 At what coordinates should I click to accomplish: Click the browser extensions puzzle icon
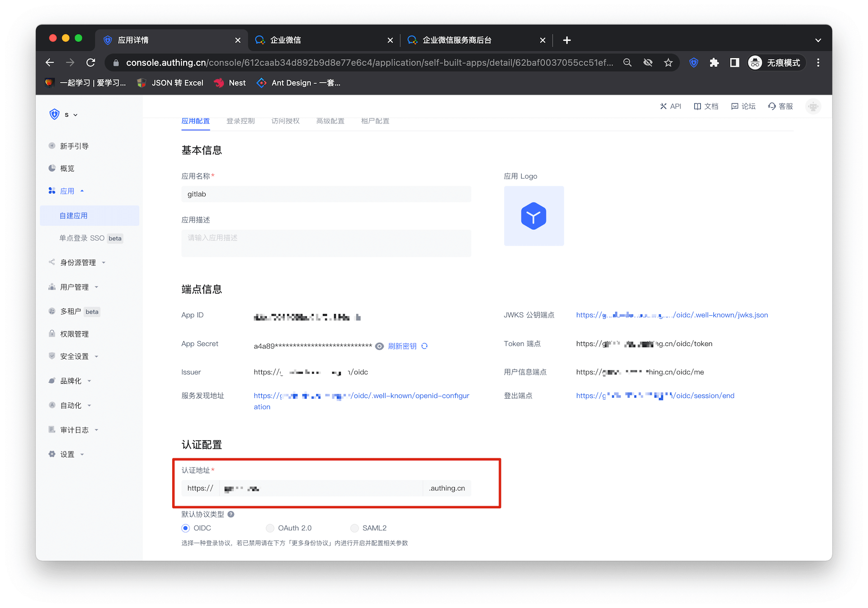coord(714,63)
